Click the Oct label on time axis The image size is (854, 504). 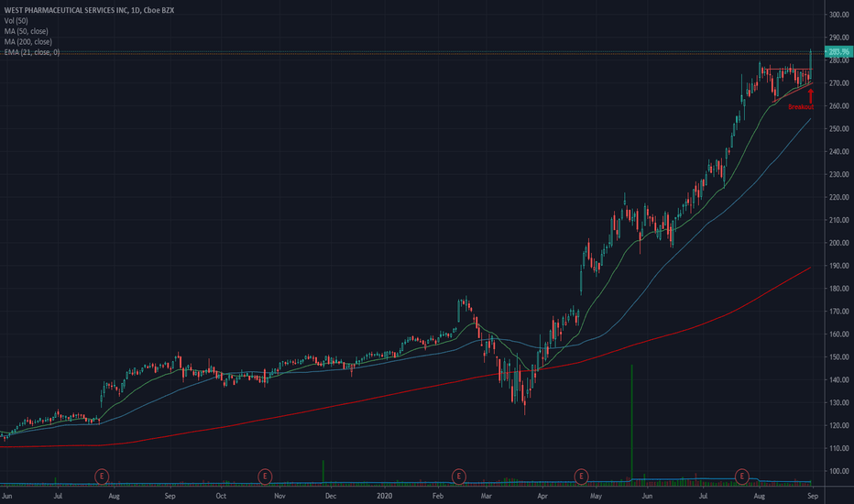coord(221,496)
